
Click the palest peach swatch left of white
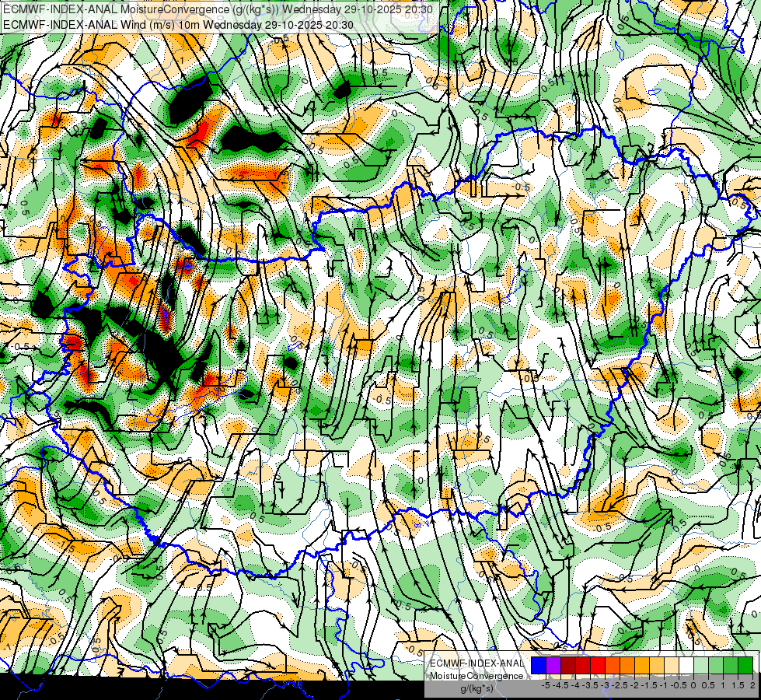(672, 665)
